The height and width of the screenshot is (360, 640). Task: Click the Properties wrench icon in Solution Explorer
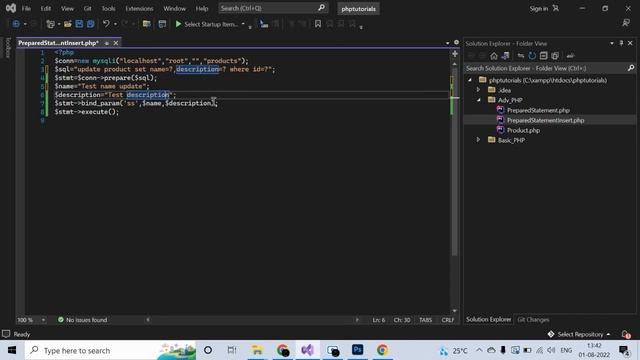(x=570, y=56)
